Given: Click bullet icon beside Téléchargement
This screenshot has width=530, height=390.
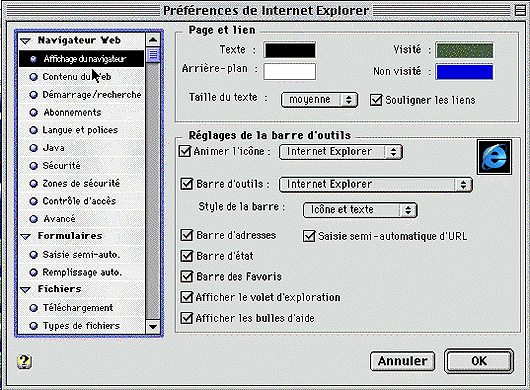Looking at the screenshot, I should [x=33, y=308].
